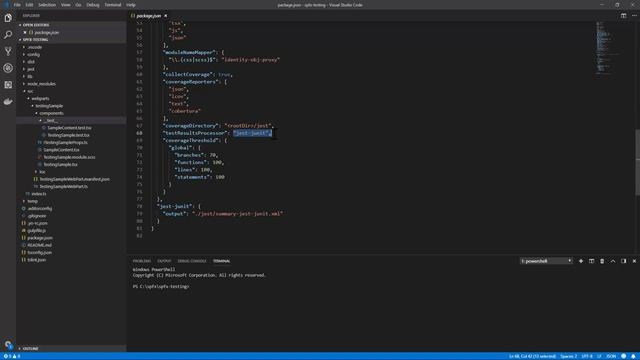
Task: Collapse the components folder
Action: pos(51,113)
